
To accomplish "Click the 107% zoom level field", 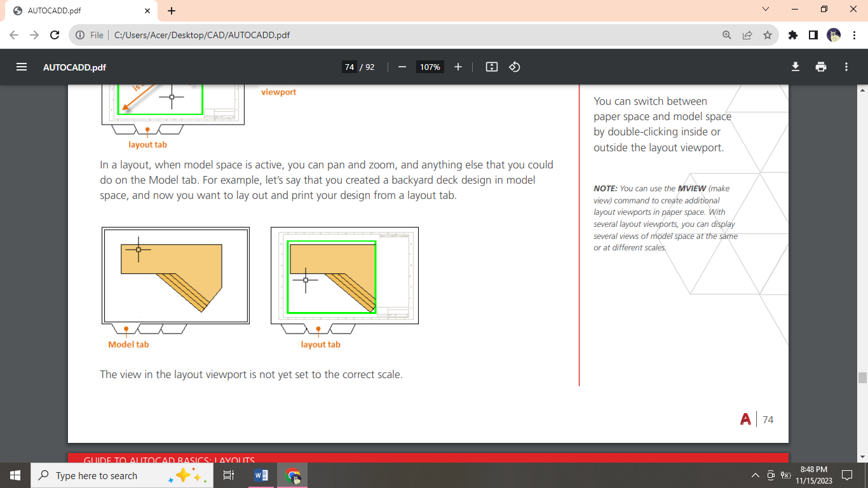I will point(430,67).
